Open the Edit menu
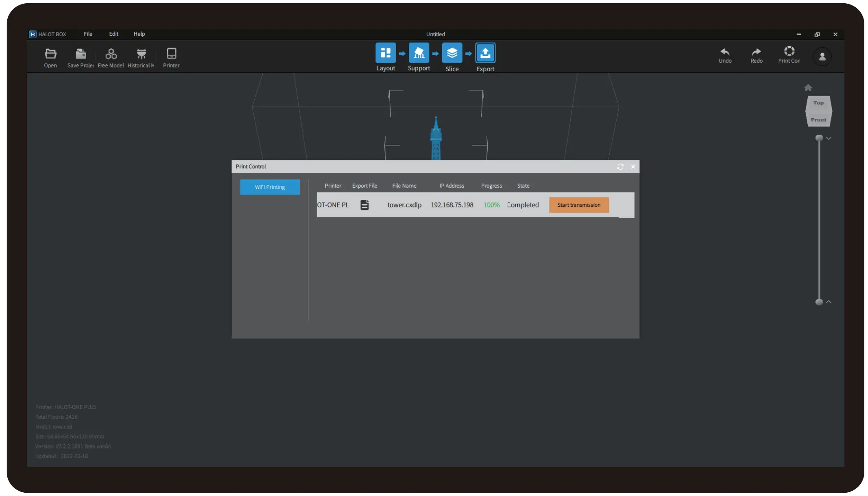Viewport: 868px width, 496px height. pos(113,34)
